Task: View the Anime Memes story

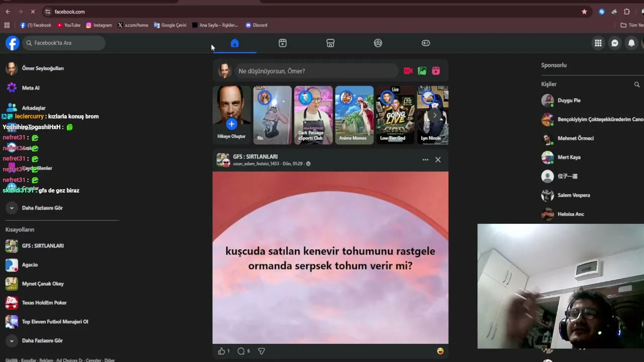Action: click(x=354, y=115)
